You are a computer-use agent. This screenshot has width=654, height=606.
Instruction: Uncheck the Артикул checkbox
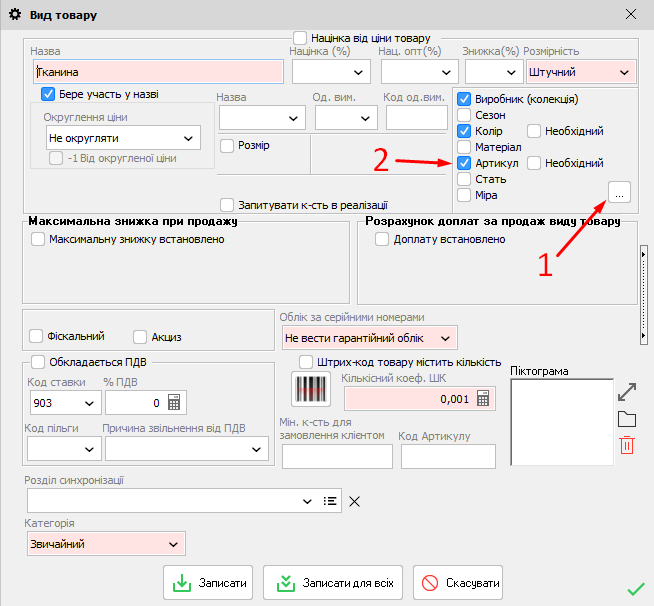(x=464, y=163)
